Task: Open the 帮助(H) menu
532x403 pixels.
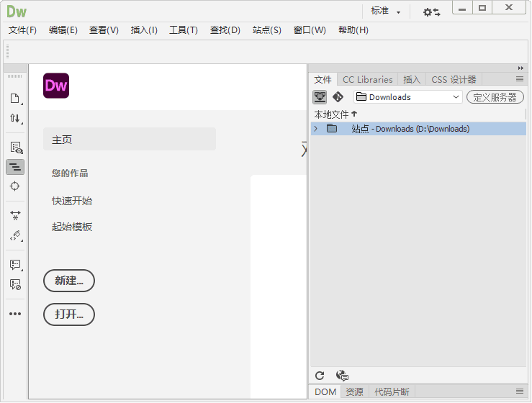Action: (x=353, y=30)
